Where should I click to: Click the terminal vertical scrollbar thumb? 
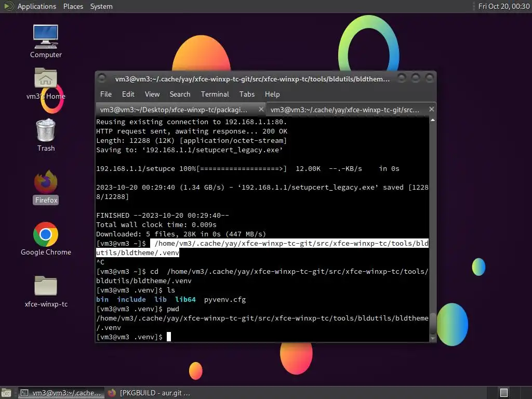(433, 323)
